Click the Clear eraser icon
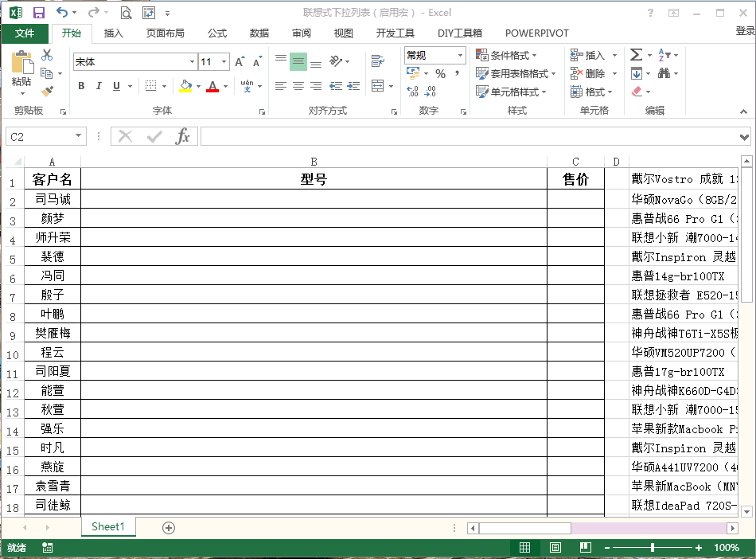This screenshot has width=756, height=559. pyautogui.click(x=637, y=91)
